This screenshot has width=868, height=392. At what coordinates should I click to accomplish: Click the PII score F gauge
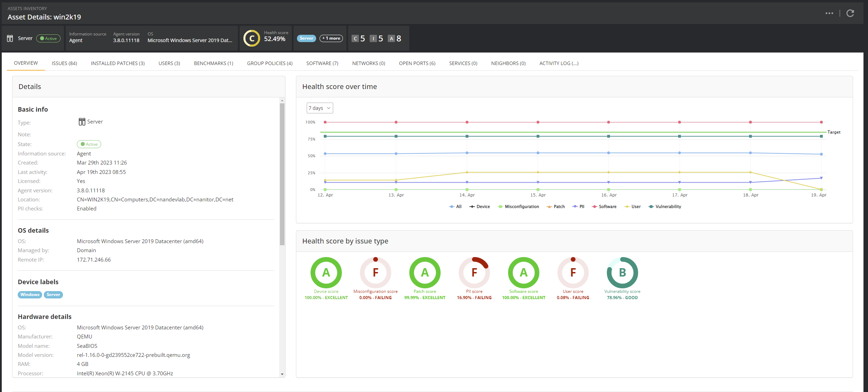click(x=474, y=272)
